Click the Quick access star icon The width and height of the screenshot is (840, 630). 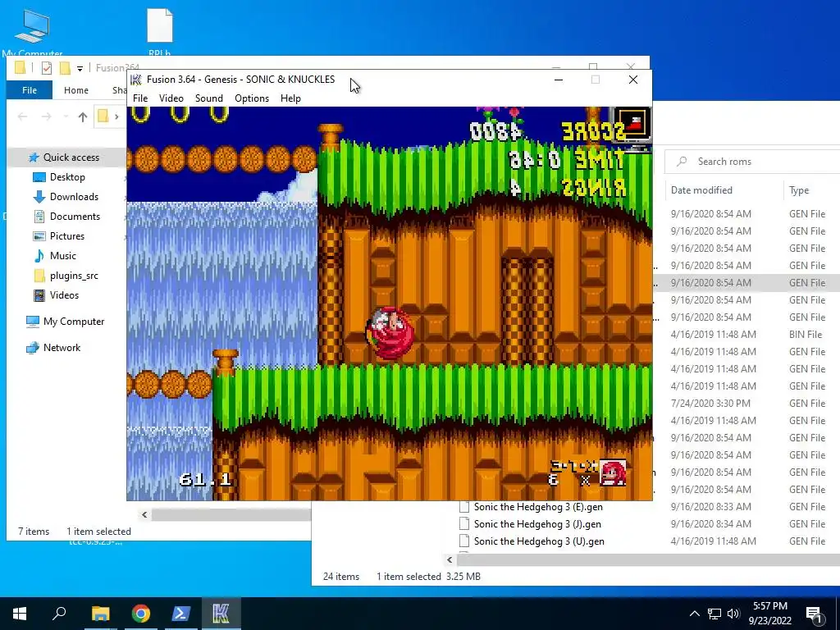coord(34,157)
